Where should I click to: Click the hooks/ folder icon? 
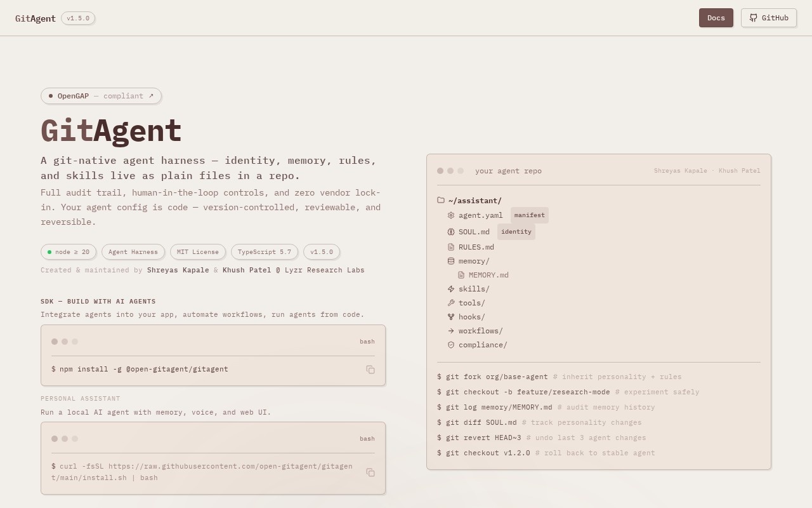[451, 317]
